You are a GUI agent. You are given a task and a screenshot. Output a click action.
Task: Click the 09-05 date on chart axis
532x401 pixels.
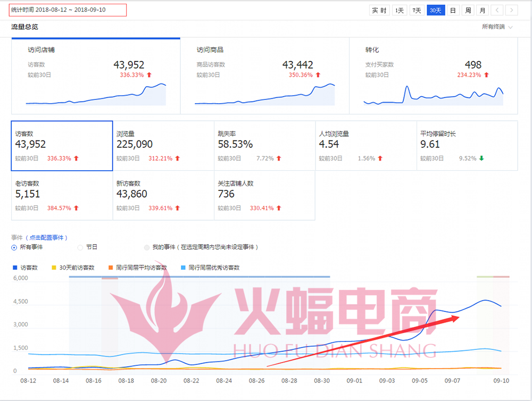pos(420,381)
